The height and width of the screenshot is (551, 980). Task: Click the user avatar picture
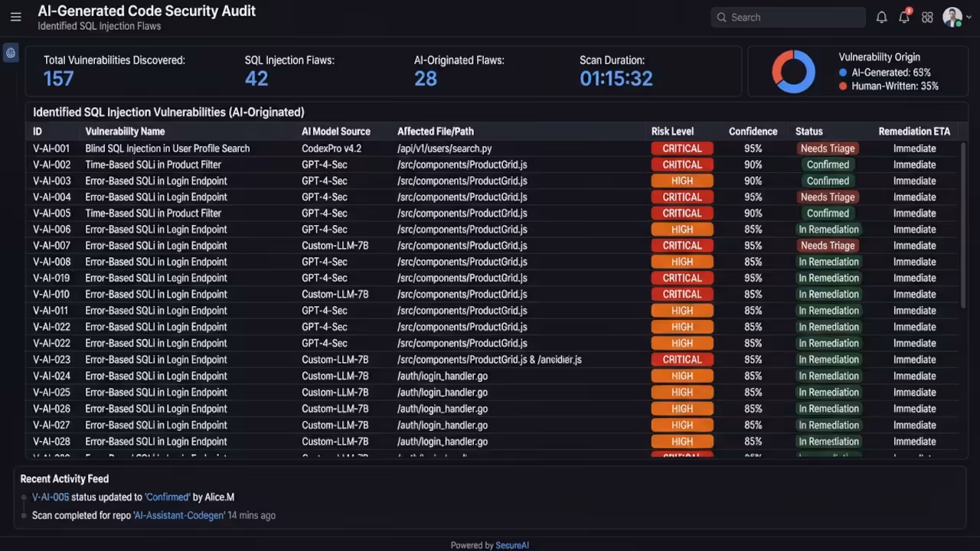(952, 17)
